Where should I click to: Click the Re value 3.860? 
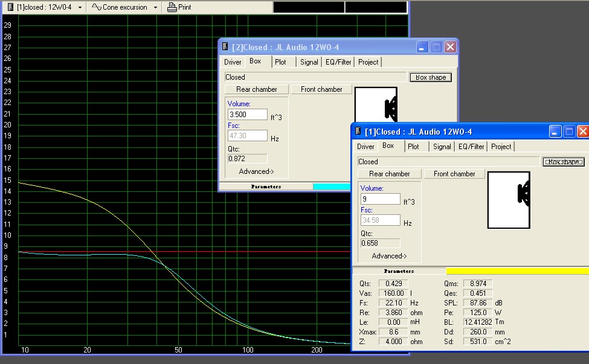click(393, 313)
